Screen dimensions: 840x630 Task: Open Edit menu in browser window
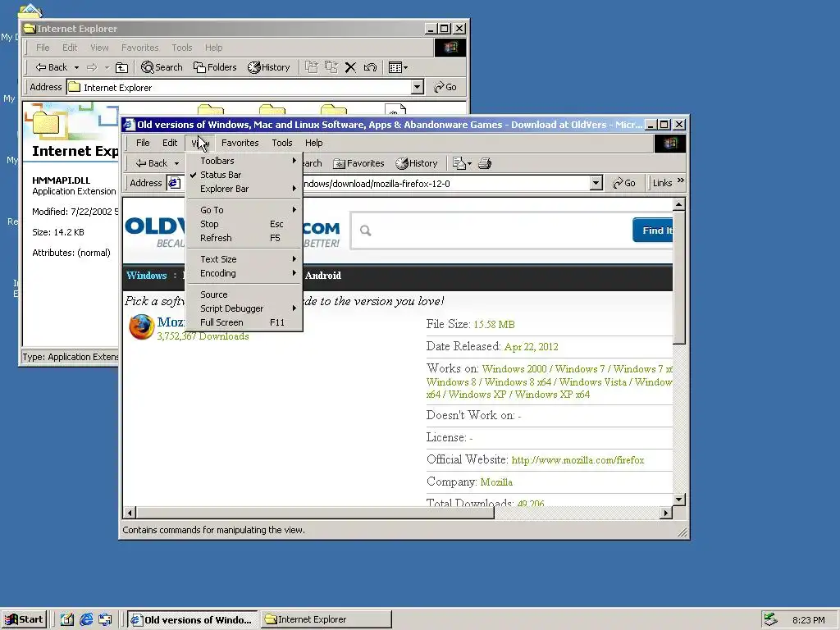170,143
